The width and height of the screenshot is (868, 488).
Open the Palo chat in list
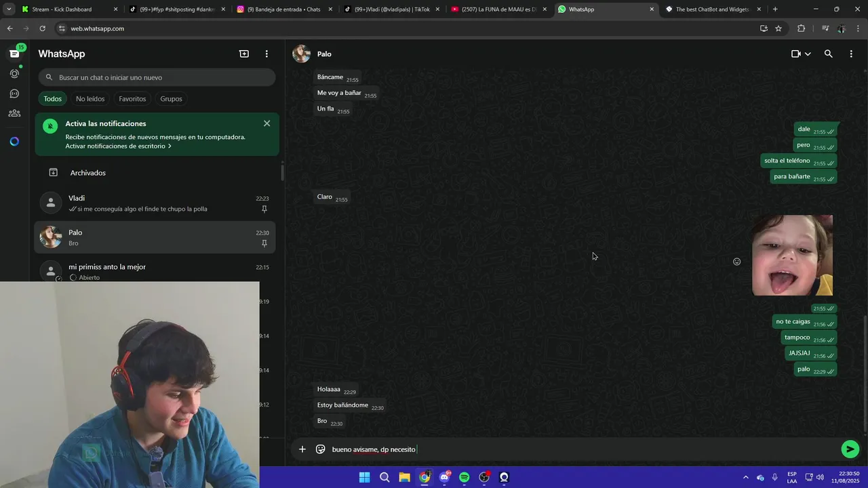pos(155,237)
